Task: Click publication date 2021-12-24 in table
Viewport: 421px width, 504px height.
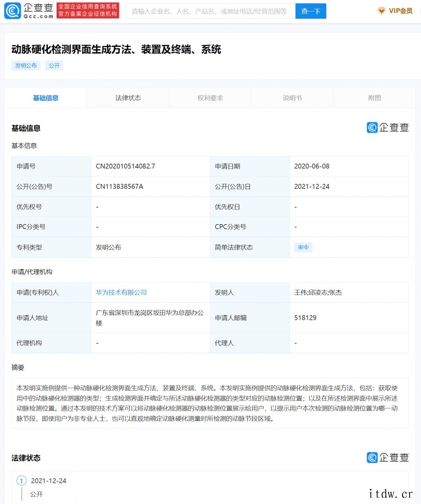Action: click(312, 186)
